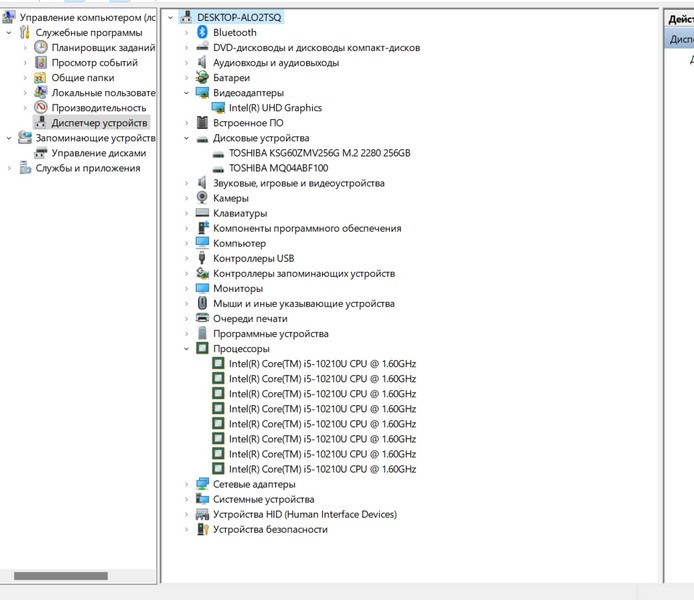Select Звуковые, игровые и видеоустройства
The image size is (694, 600).
(x=299, y=183)
